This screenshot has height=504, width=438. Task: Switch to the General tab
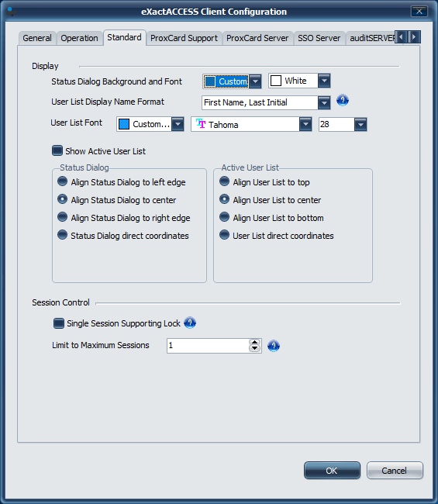pos(37,38)
